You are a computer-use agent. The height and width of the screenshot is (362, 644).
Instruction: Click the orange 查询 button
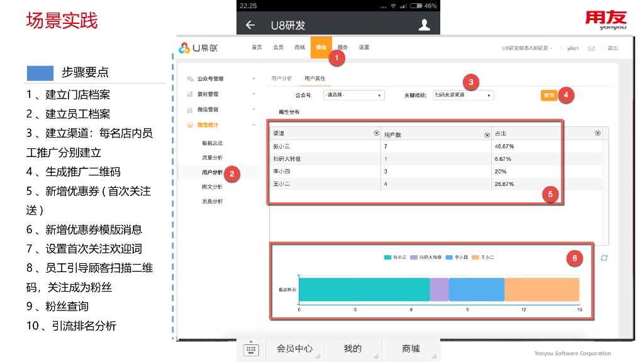[548, 95]
